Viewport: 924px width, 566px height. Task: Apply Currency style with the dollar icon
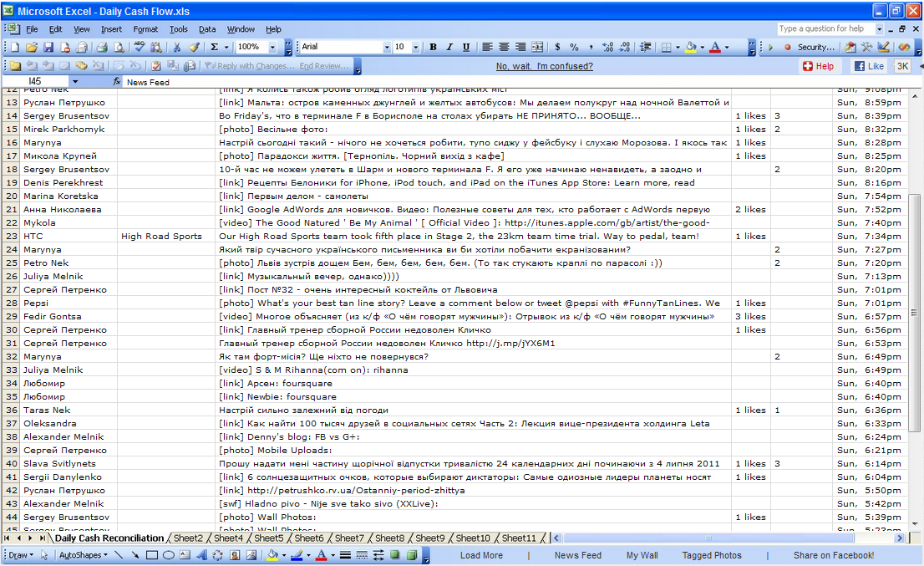[x=557, y=47]
